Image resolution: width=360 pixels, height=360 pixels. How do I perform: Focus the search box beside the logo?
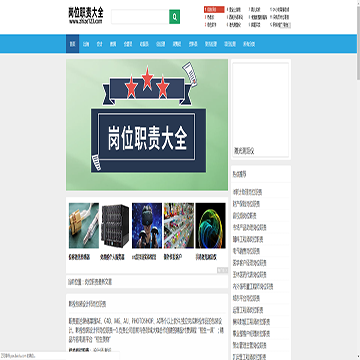coord(140,17)
